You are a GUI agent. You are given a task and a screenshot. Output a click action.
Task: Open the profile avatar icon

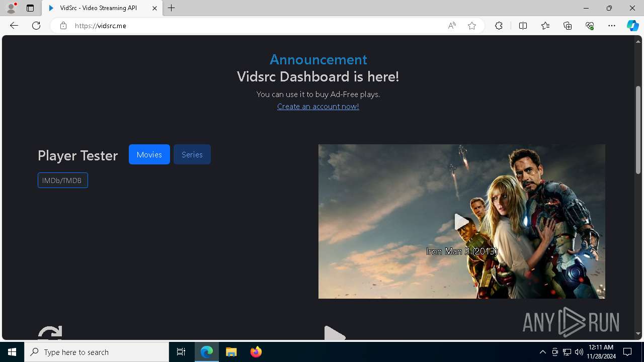point(11,8)
